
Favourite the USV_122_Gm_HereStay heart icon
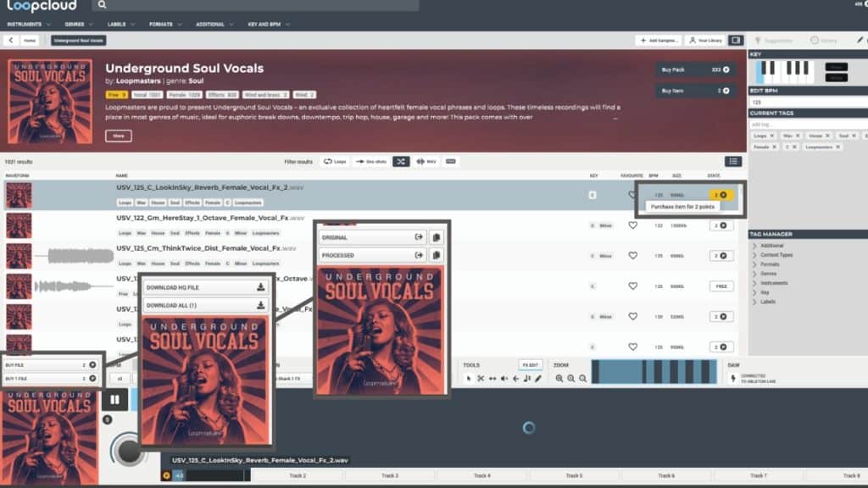(x=632, y=225)
